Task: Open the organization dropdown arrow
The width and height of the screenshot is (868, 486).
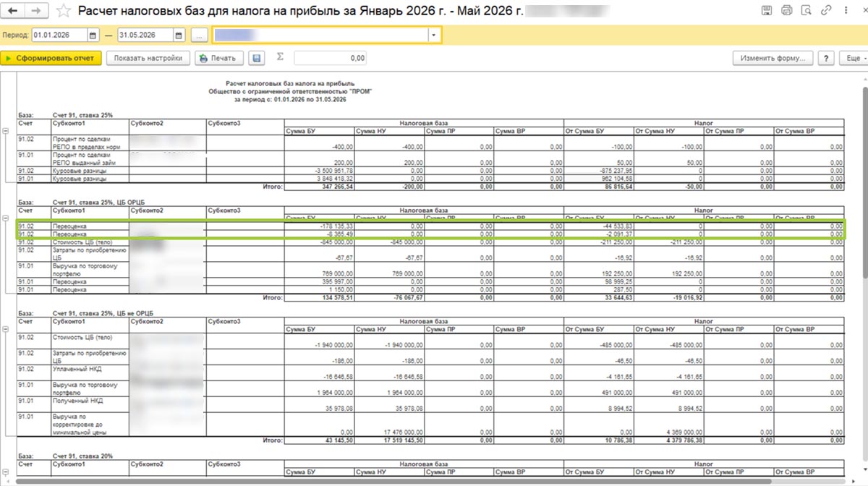Action: coord(434,35)
